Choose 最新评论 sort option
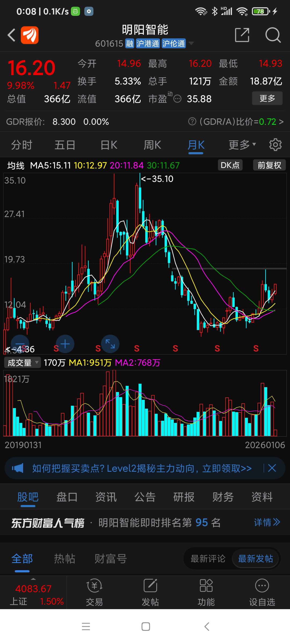290x644 pixels. (208, 559)
